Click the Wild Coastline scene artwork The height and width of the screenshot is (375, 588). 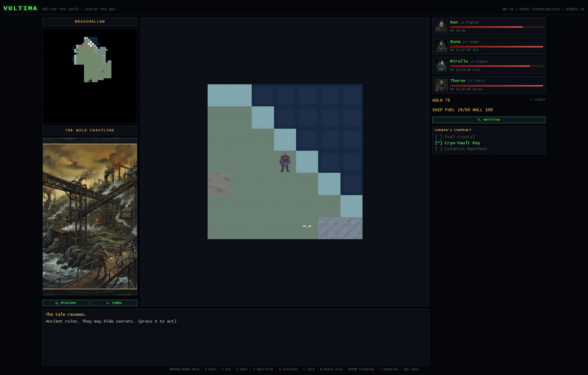90,217
